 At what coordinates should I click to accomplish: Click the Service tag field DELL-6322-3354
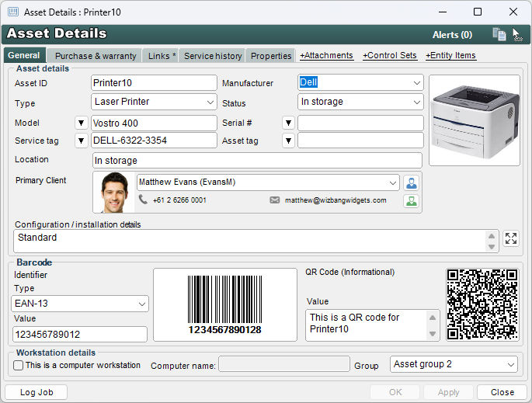pos(154,141)
